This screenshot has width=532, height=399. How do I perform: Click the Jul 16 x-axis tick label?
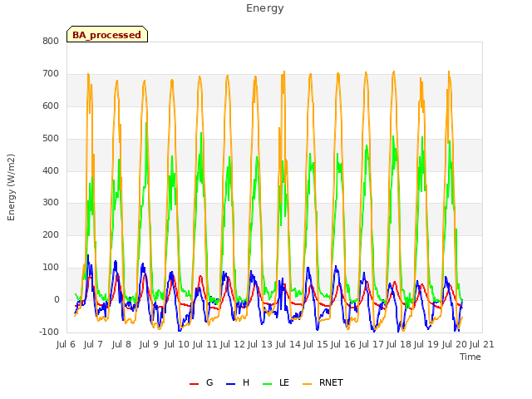[x=343, y=345]
